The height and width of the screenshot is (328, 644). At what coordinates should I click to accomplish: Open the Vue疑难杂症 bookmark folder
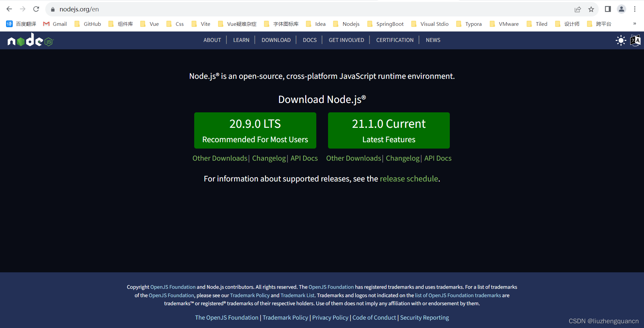click(x=237, y=24)
